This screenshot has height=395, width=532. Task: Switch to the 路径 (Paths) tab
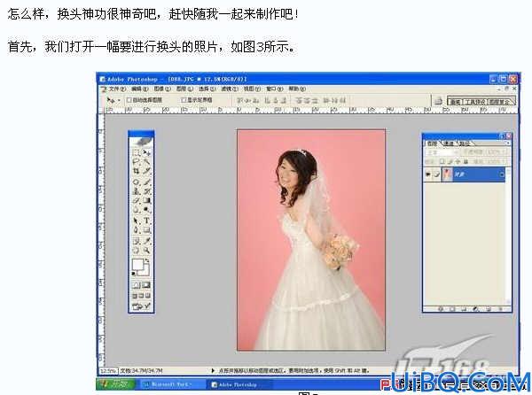click(465, 143)
